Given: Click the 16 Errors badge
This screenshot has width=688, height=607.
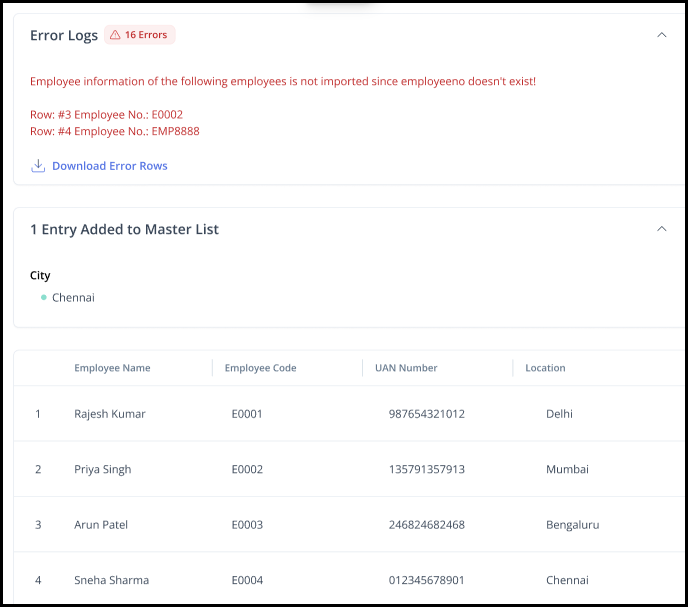Looking at the screenshot, I should point(140,35).
